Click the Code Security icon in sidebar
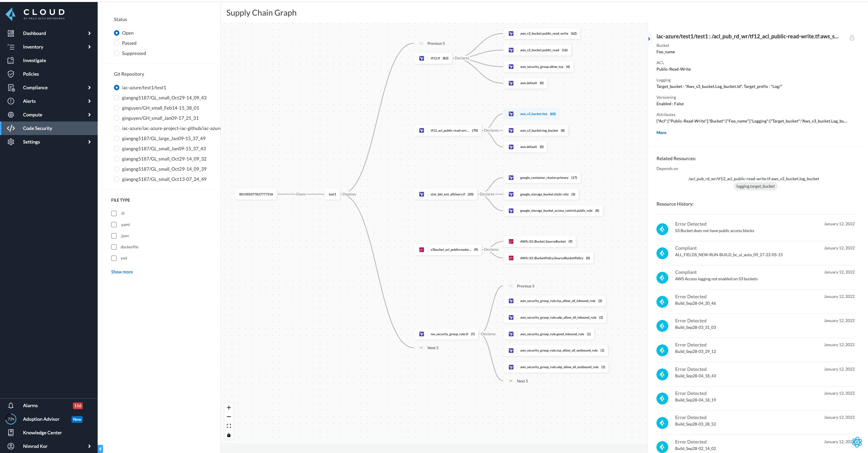The width and height of the screenshot is (868, 453). tap(10, 128)
